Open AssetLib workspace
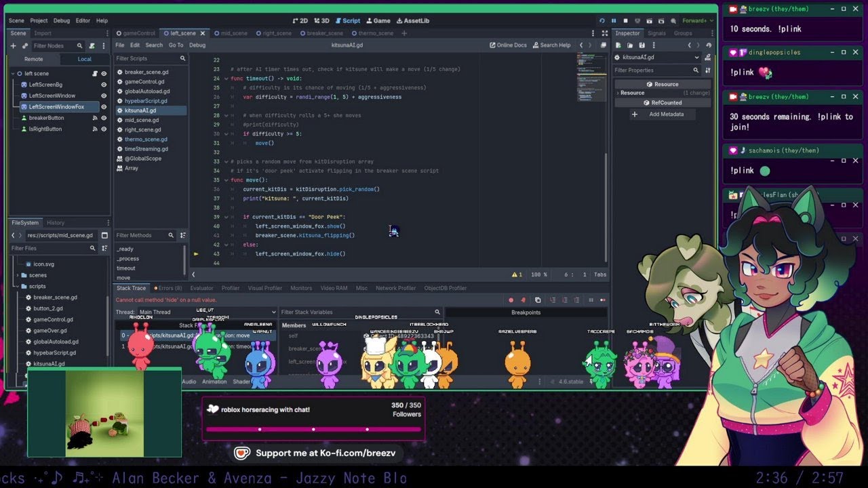The width and height of the screenshot is (868, 488). [413, 20]
